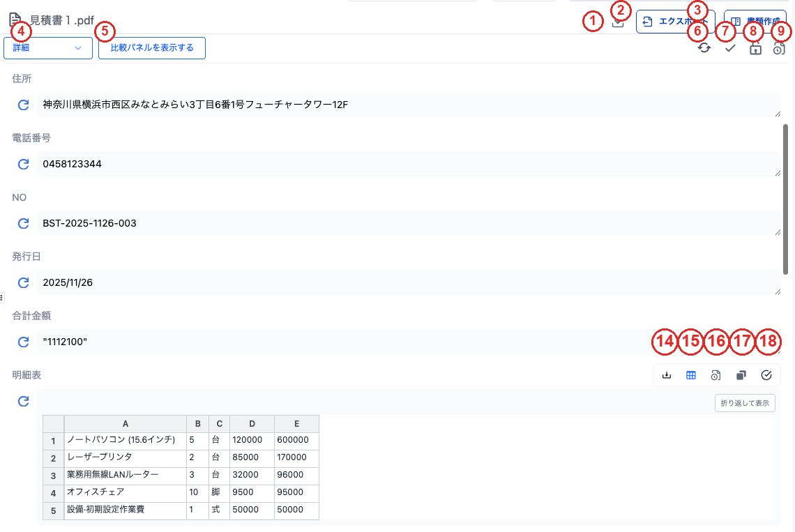Click into the 住所 address text field
The image size is (795, 532).
click(409, 105)
